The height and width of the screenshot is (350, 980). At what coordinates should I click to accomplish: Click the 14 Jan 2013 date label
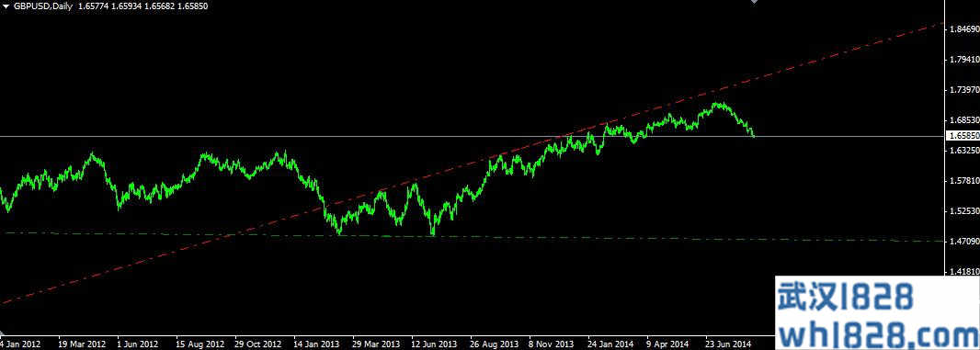316,344
